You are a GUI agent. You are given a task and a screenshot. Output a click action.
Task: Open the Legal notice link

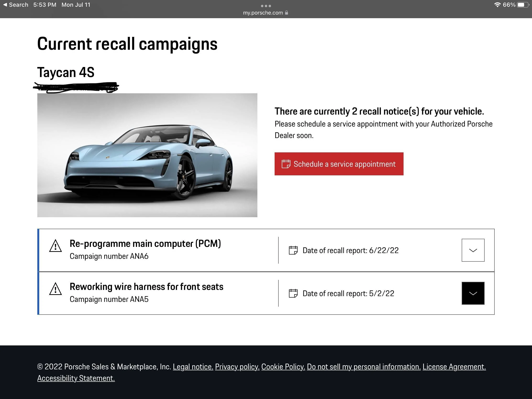193,366
